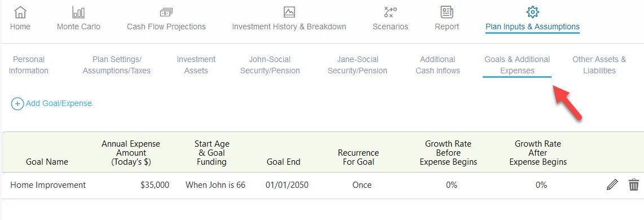Click the Cash Flow Projections money icon
The width and height of the screenshot is (644, 220).
point(166,12)
